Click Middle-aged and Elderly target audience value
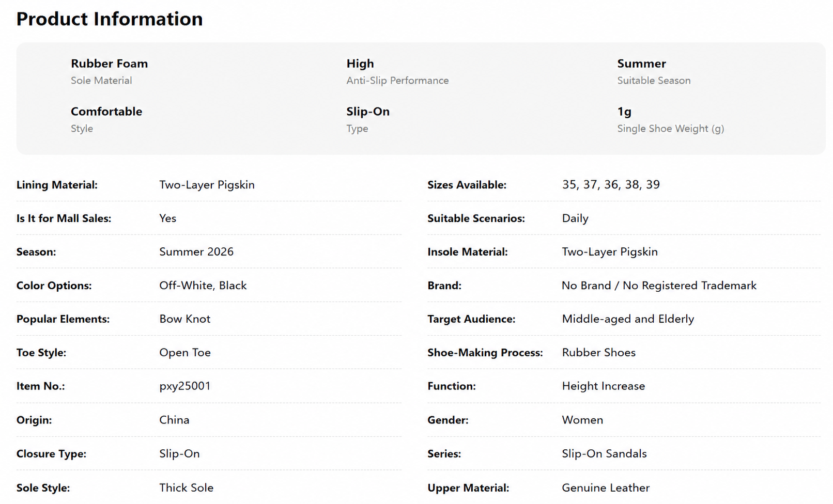Screen dimensions: 833x504 pos(628,319)
